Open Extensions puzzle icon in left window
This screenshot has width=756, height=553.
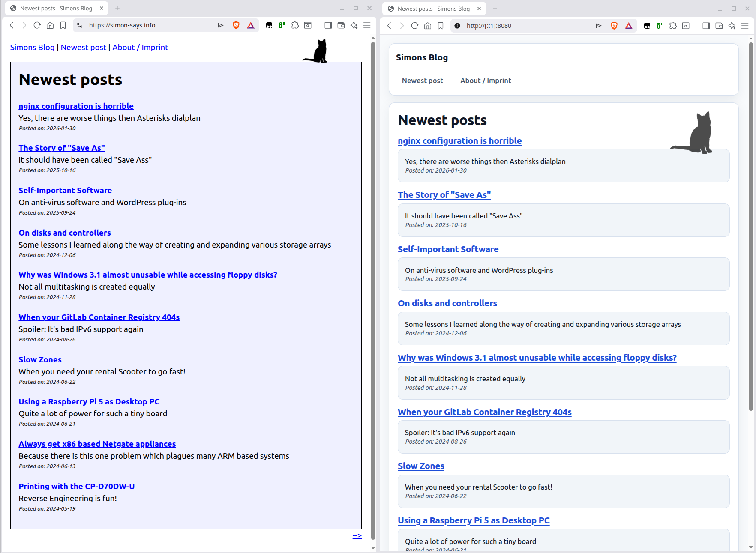(295, 25)
